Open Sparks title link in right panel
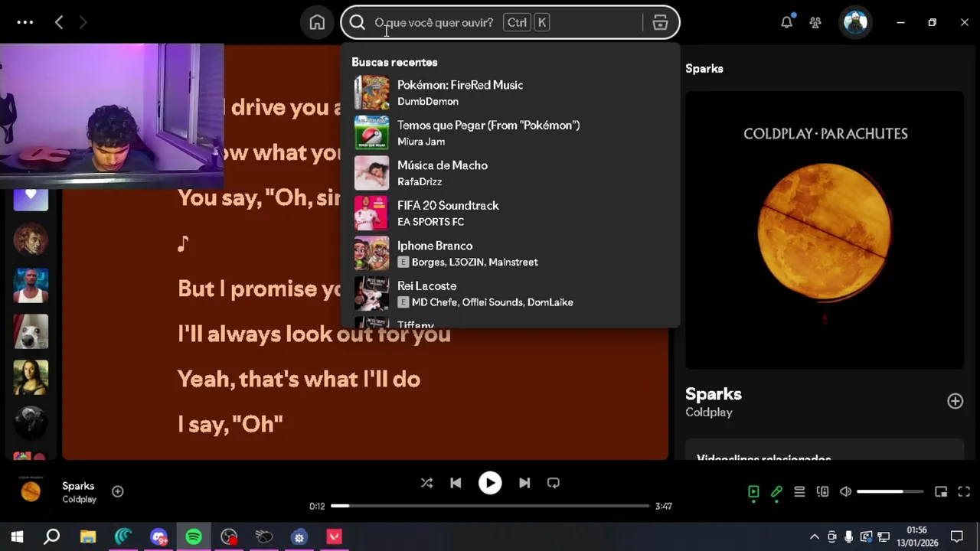 [714, 394]
